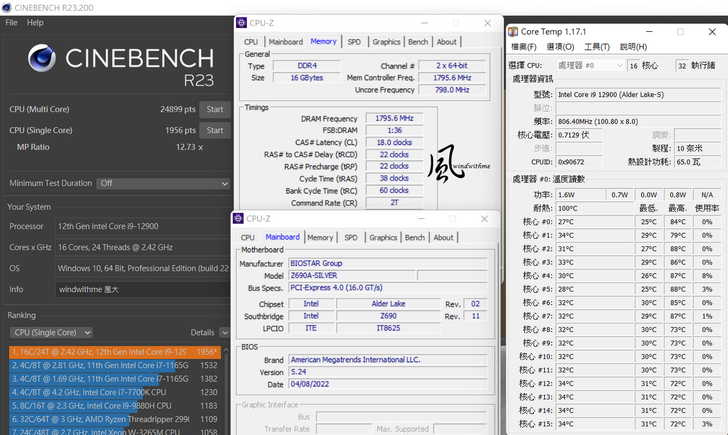Select the Bench tab in Mainboard window
This screenshot has width=728, height=435.
(417, 238)
